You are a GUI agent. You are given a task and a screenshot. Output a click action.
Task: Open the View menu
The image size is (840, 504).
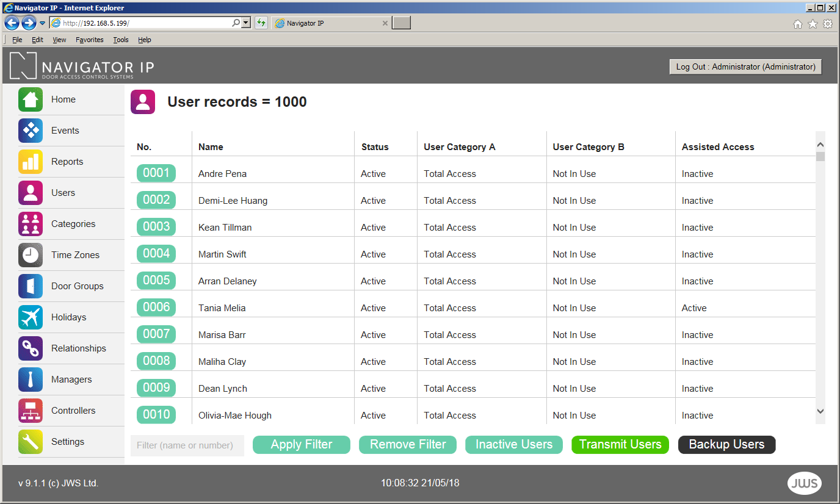[59, 40]
